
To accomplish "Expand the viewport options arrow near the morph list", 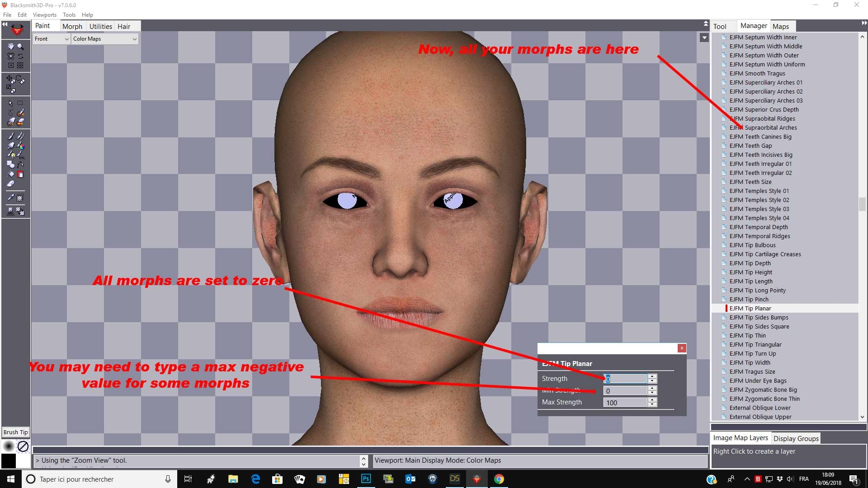I will click(704, 38).
